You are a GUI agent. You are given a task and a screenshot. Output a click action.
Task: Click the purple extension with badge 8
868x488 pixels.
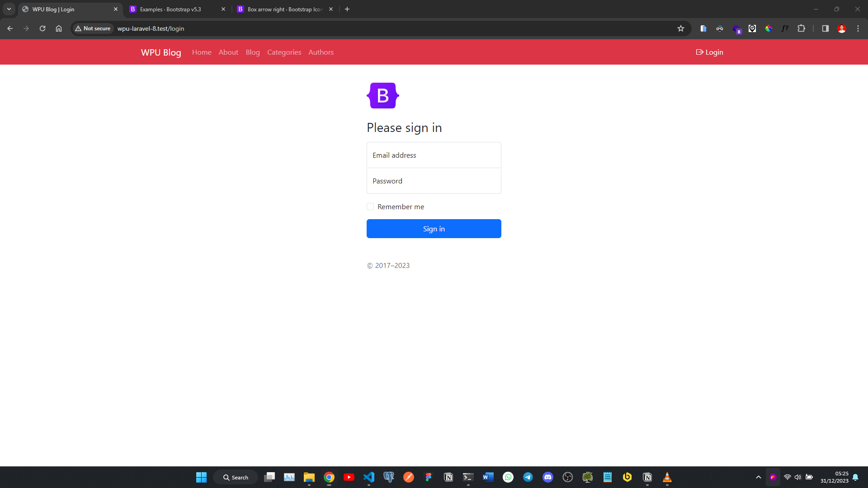[736, 28]
